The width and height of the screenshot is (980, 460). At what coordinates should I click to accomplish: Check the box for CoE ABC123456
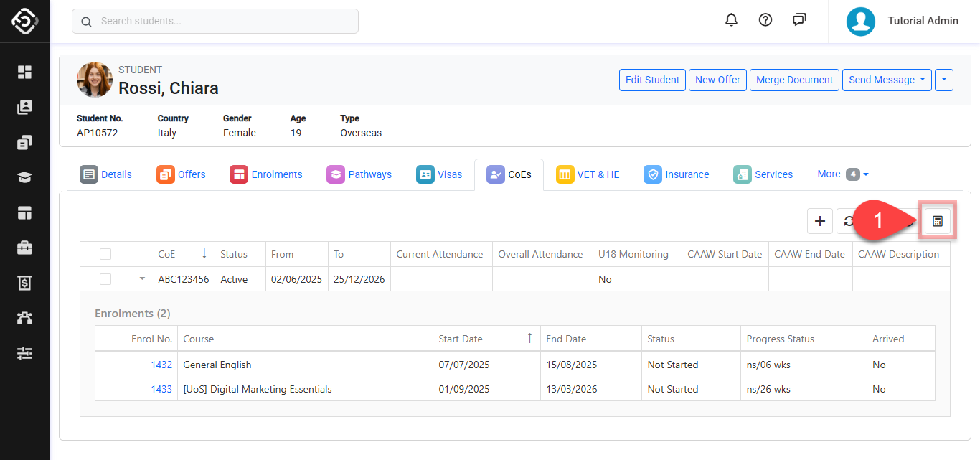pyautogui.click(x=105, y=279)
